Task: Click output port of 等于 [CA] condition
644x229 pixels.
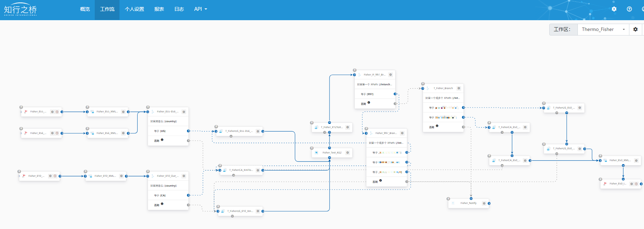Action: click(188, 196)
